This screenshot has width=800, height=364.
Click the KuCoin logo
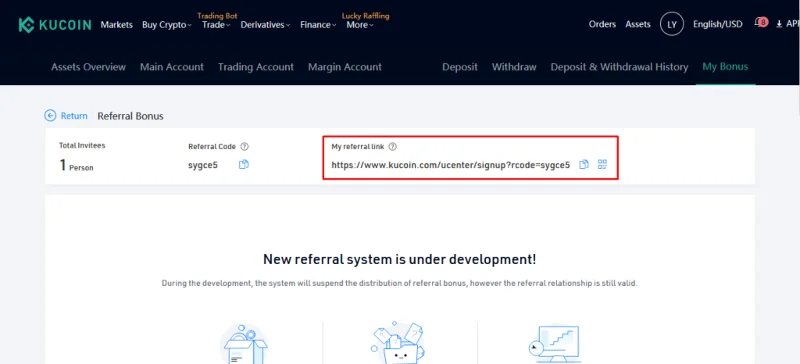55,25
